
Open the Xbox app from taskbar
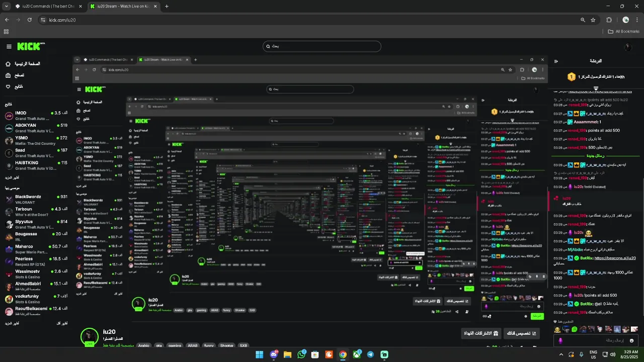pyautogui.click(x=357, y=354)
